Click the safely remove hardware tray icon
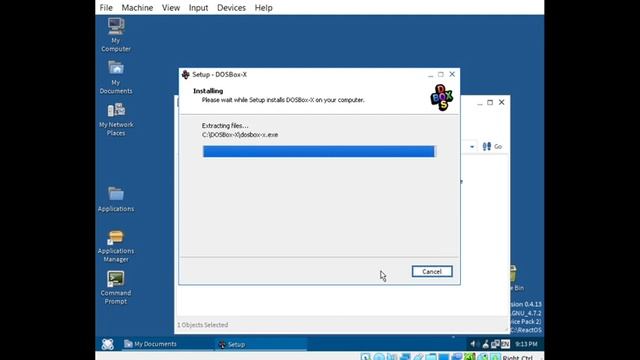 coord(485,344)
